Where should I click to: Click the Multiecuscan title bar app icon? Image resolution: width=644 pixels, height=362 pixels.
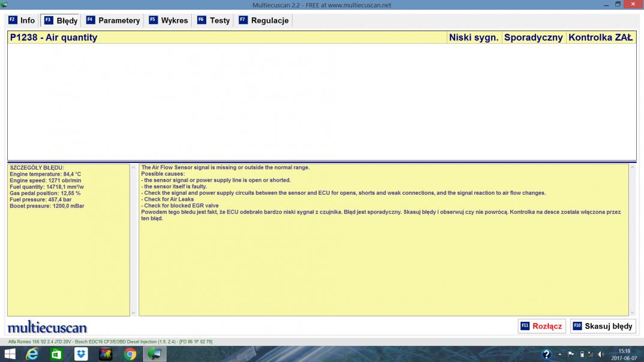[x=4, y=5]
